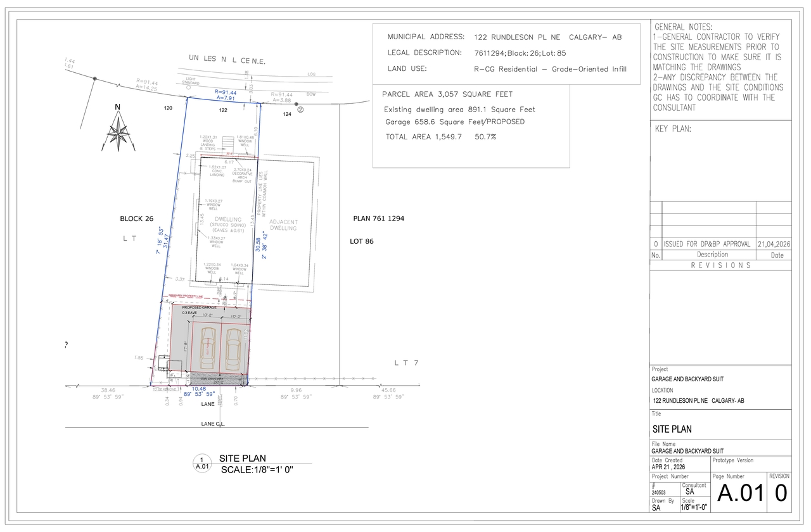Screen dimensions: 811x532
Task: Select 'SITE PLAN' in the Title field
Action: [x=672, y=429]
